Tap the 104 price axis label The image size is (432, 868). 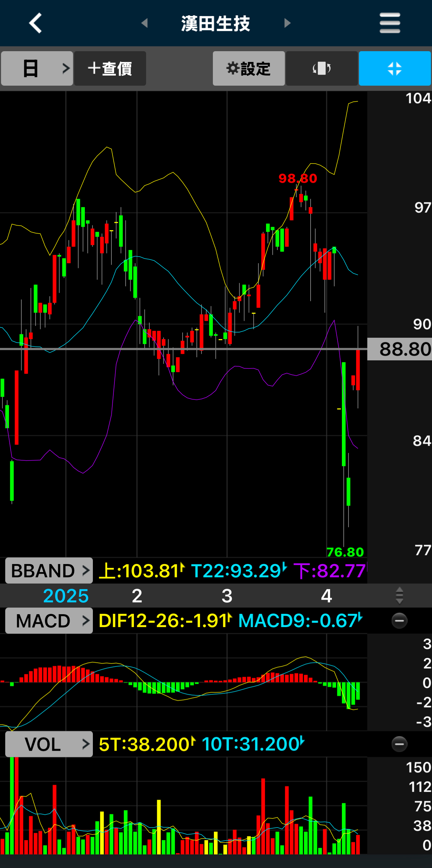[418, 98]
